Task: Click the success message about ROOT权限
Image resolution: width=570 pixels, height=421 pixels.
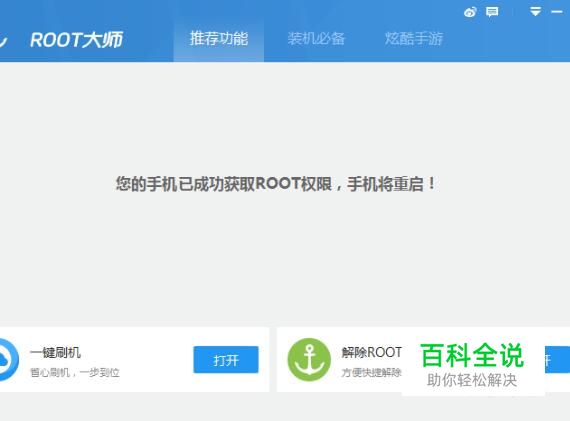Action: click(x=275, y=184)
